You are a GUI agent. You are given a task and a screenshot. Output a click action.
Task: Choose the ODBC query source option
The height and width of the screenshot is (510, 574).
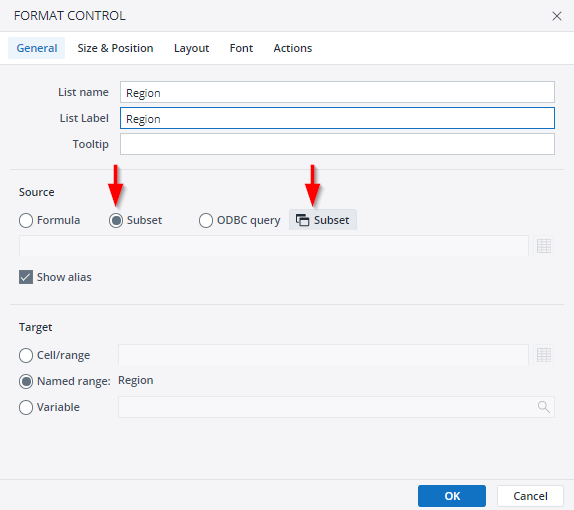click(x=206, y=220)
